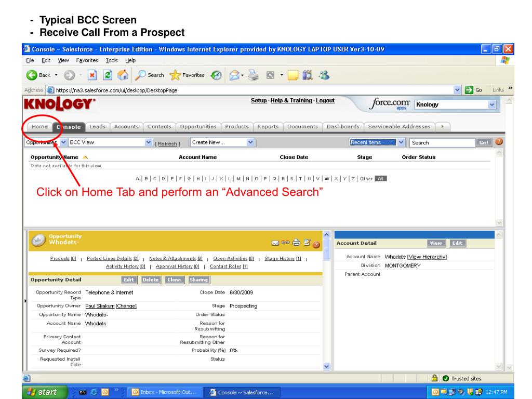The height and width of the screenshot is (399, 532).
Task: Stop loading the page with the red X
Action: 92,75
